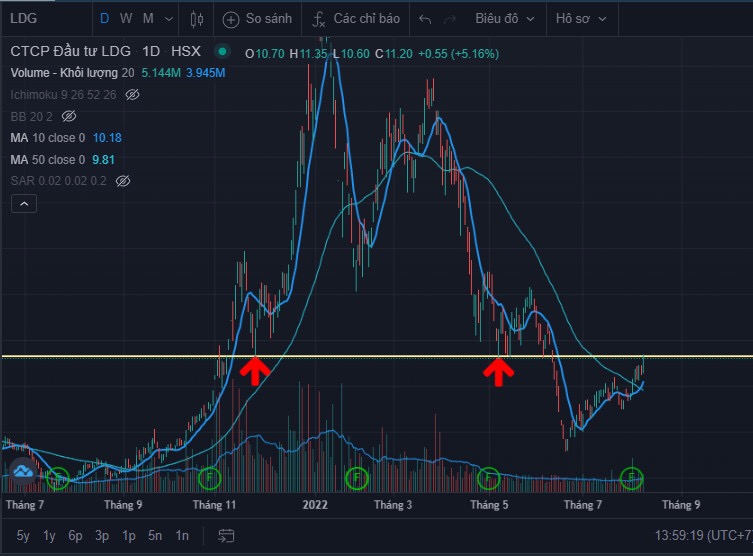Open the last F event marker near August

point(632,478)
